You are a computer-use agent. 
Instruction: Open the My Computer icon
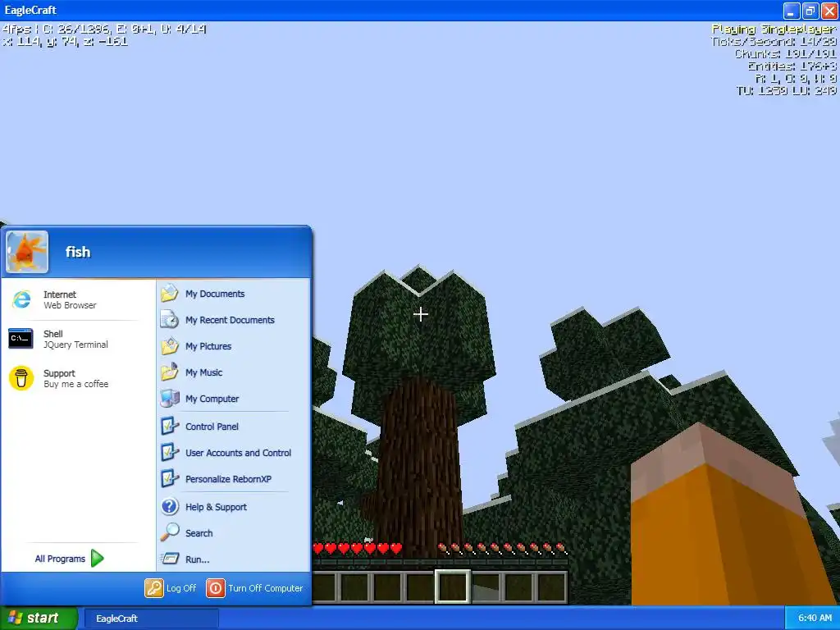pyautogui.click(x=170, y=399)
